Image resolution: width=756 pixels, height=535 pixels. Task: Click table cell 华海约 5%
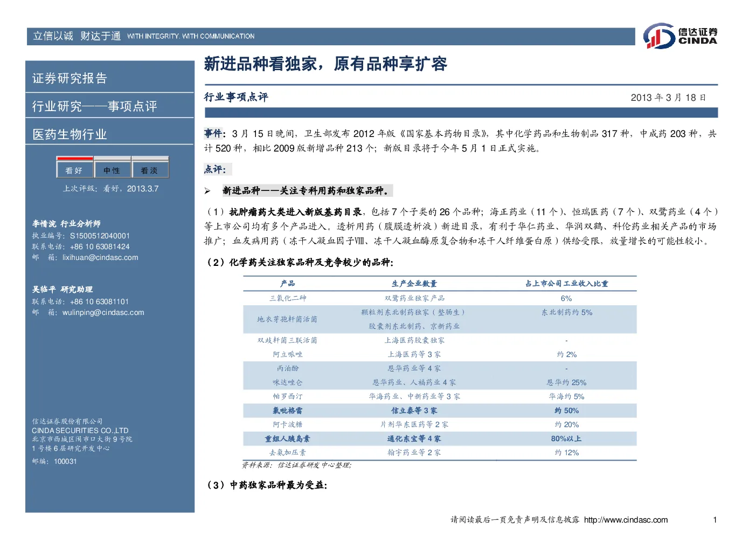pyautogui.click(x=567, y=396)
